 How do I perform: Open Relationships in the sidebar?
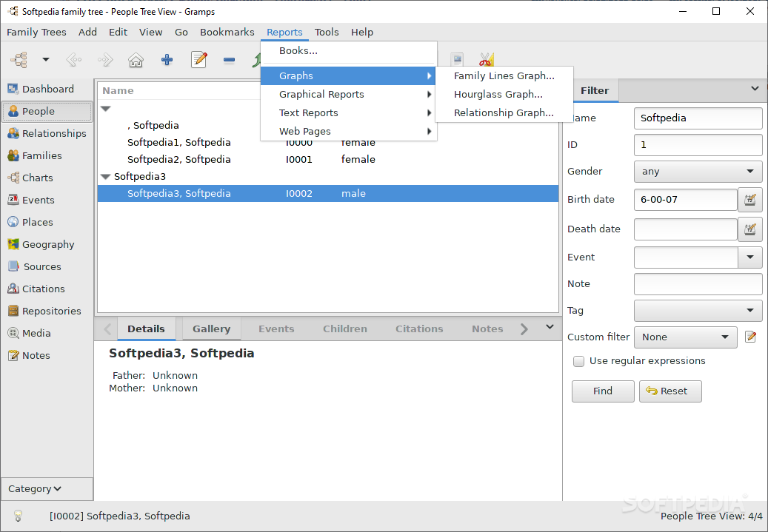(47, 133)
